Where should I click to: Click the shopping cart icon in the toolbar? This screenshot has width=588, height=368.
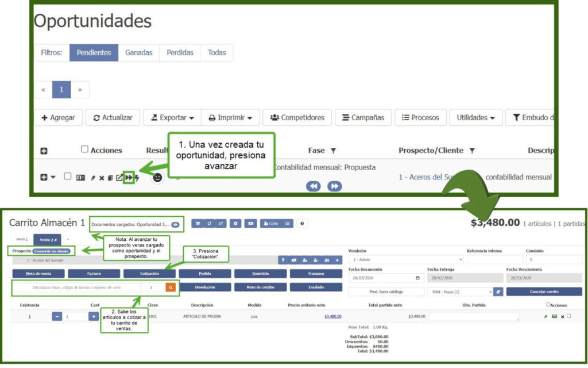coord(197,223)
